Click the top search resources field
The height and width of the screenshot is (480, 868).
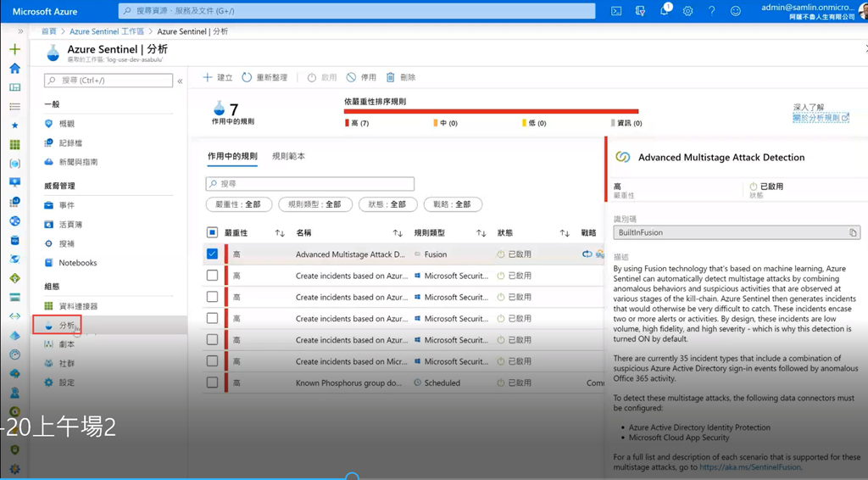coord(357,11)
